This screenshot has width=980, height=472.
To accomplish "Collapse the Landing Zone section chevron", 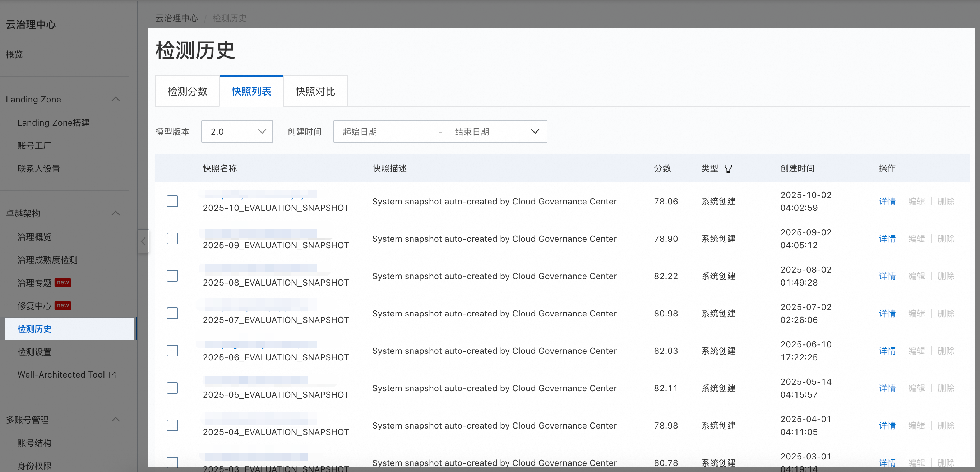I will point(116,99).
